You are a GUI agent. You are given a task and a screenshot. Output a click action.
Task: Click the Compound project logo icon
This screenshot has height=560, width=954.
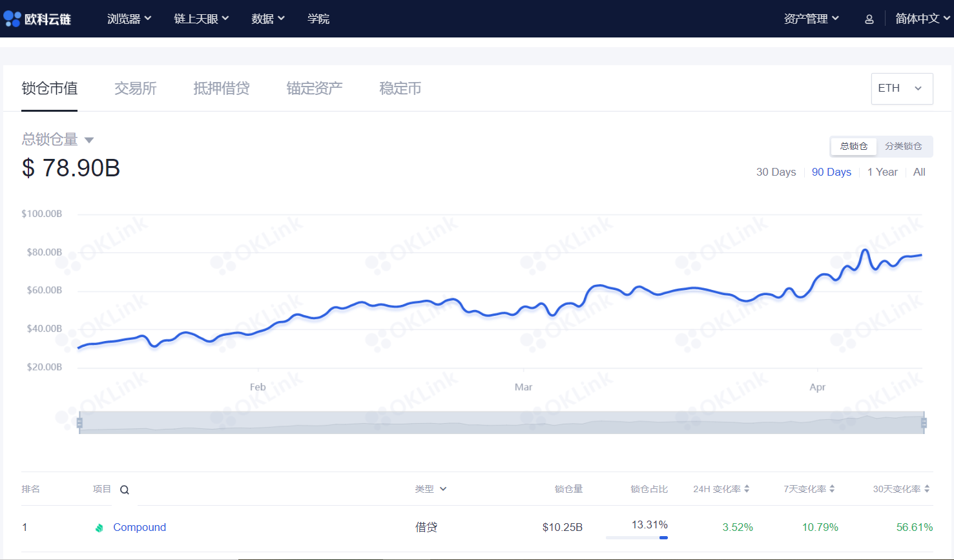click(99, 528)
